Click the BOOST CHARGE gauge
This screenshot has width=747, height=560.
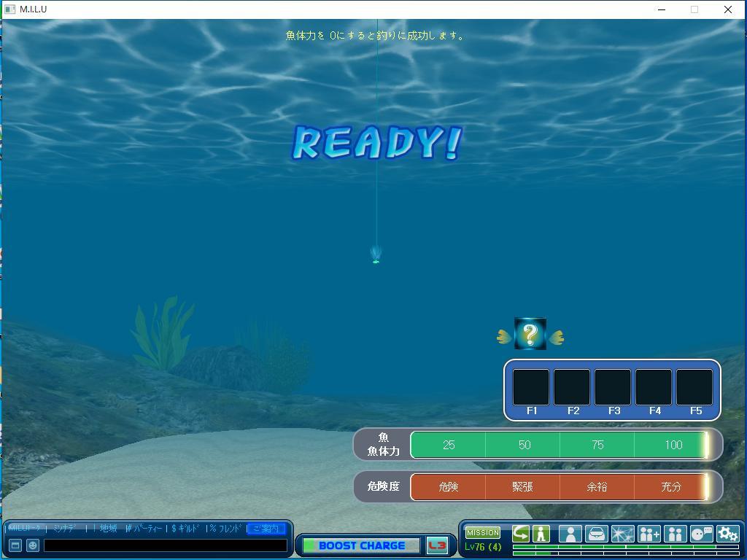point(361,545)
